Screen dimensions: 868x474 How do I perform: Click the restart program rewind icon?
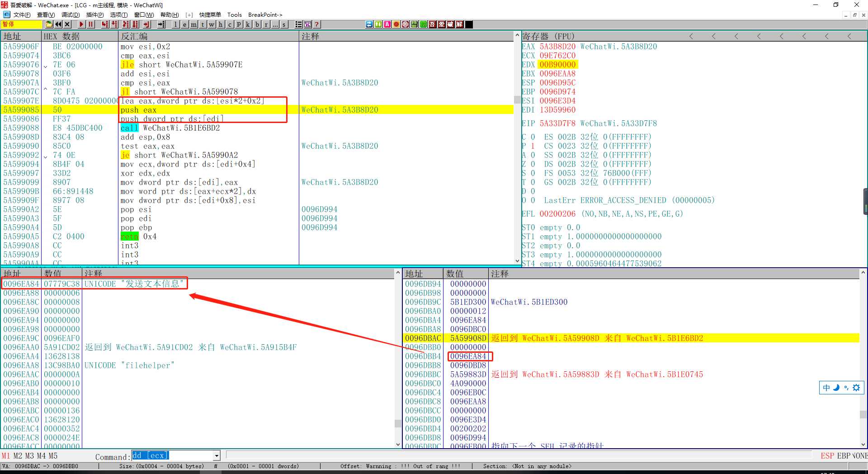click(x=58, y=24)
